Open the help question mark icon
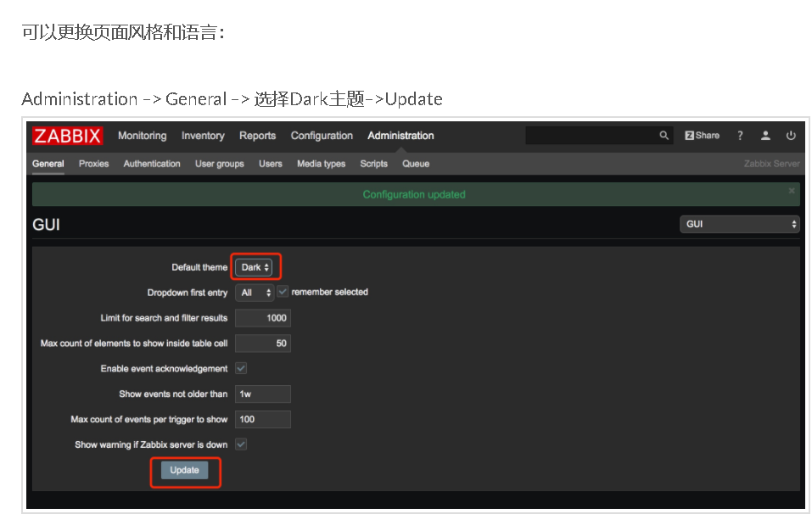The width and height of the screenshot is (812, 514). [740, 136]
